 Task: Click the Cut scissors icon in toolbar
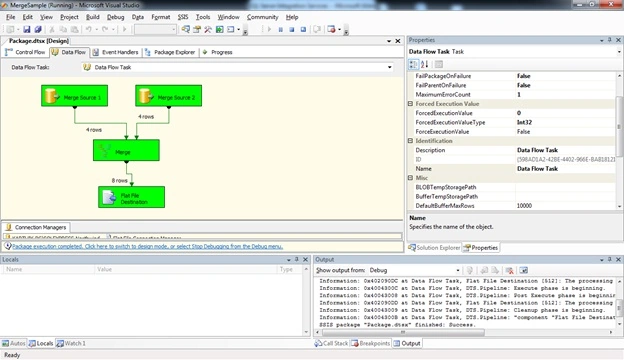(x=52, y=29)
